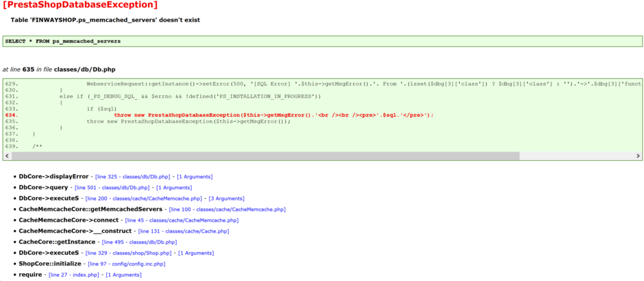This screenshot has height=281, width=644.
Task: Open link 'line 100 - classes/cache/CacheMemcache.php'
Action: [227, 209]
